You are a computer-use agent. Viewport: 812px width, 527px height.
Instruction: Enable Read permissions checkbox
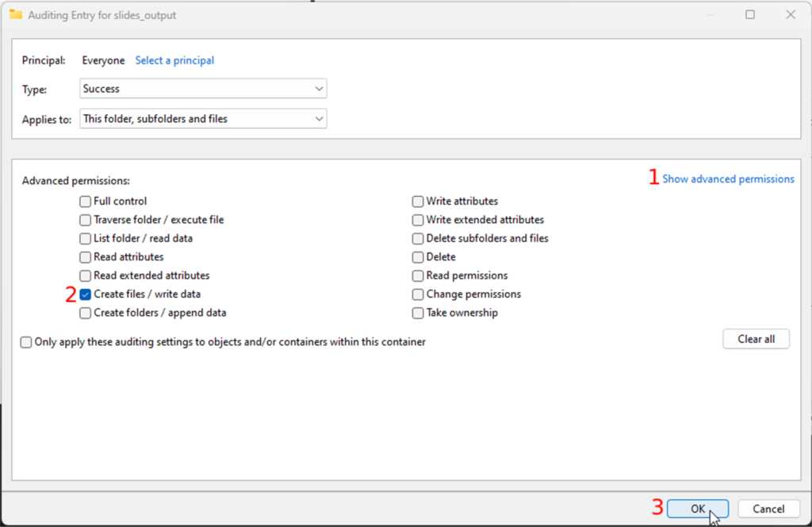[418, 275]
